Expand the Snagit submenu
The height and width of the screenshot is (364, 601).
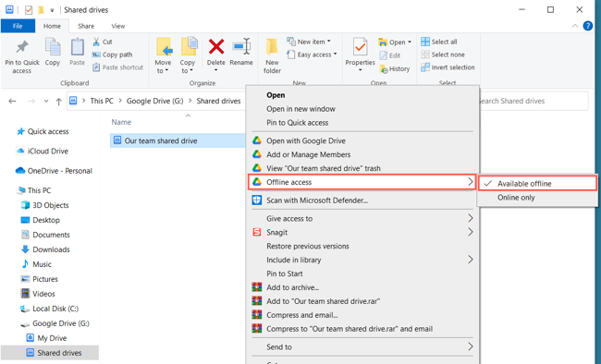pos(362,232)
